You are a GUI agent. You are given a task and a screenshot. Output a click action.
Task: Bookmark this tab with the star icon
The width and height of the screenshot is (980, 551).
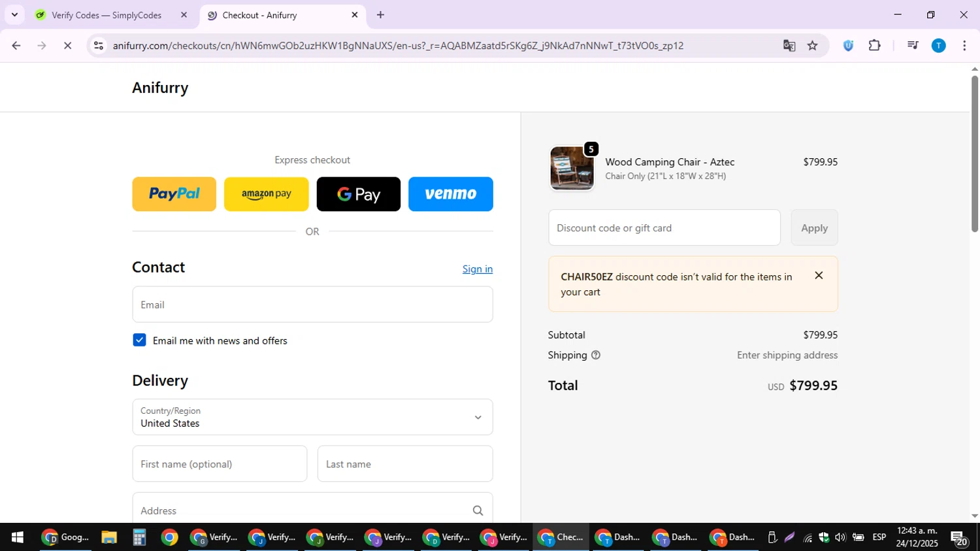click(813, 46)
